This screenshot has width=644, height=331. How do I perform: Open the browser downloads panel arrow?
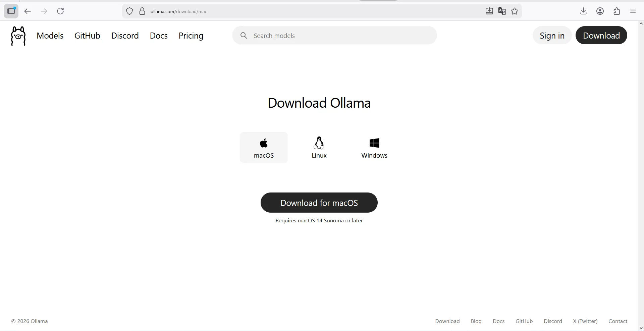click(583, 11)
